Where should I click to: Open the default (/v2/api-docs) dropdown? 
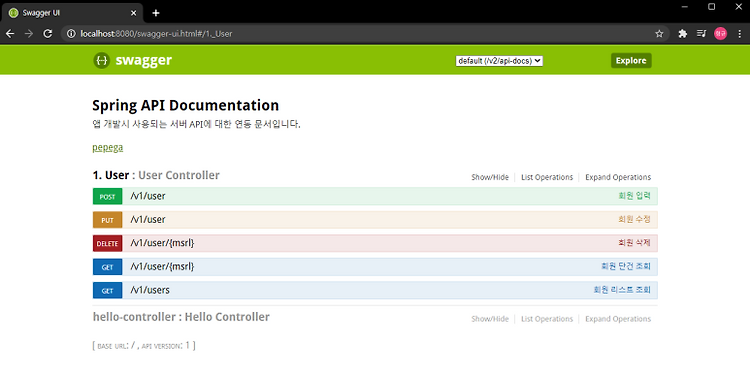(x=499, y=61)
